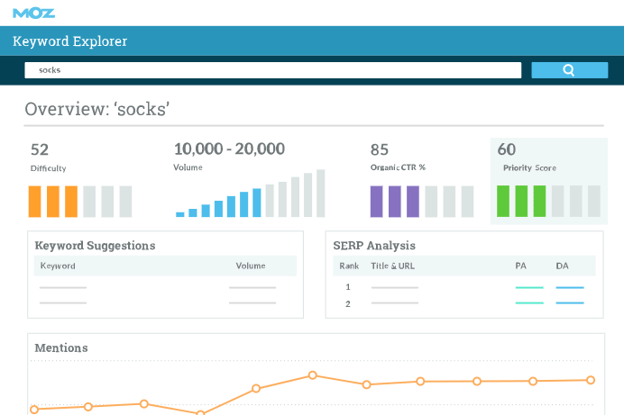Select the SERP row ranked 1
This screenshot has height=415, width=624.
[464, 287]
